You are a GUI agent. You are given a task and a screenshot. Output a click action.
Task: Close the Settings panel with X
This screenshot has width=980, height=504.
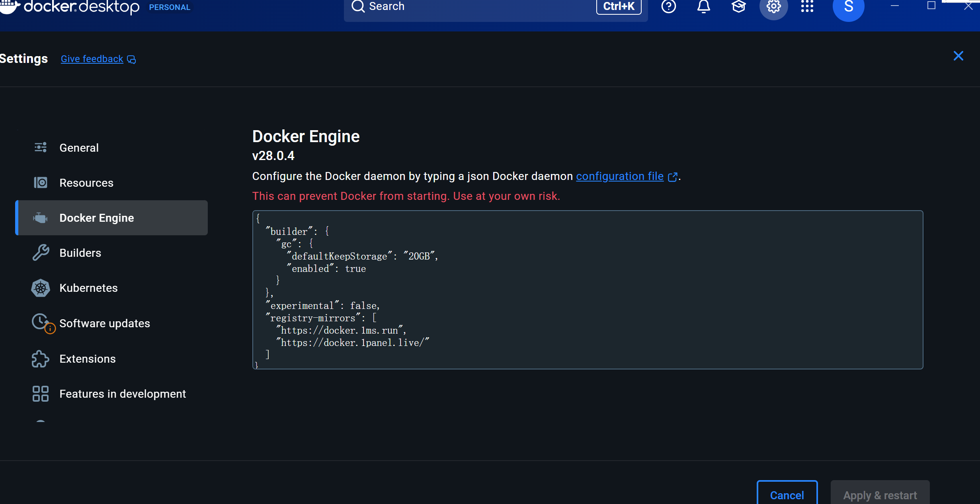958,56
